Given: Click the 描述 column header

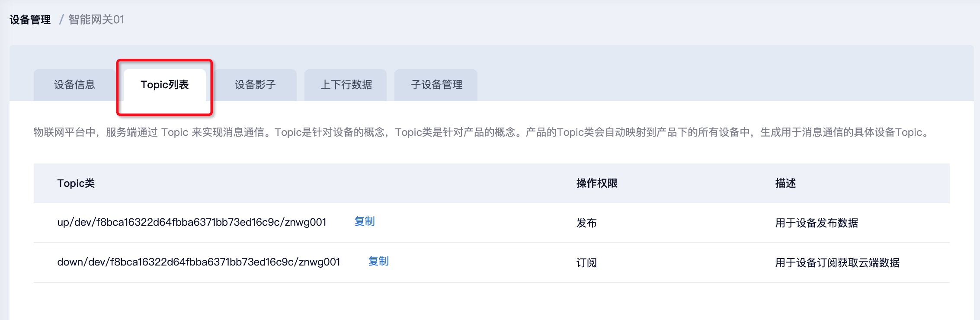Looking at the screenshot, I should (785, 183).
